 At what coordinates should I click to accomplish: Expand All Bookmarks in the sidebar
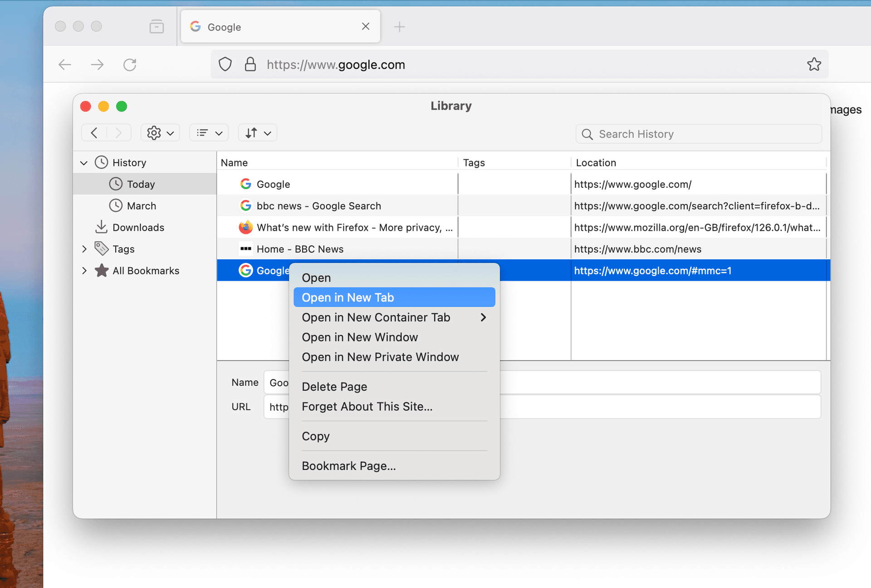(84, 270)
